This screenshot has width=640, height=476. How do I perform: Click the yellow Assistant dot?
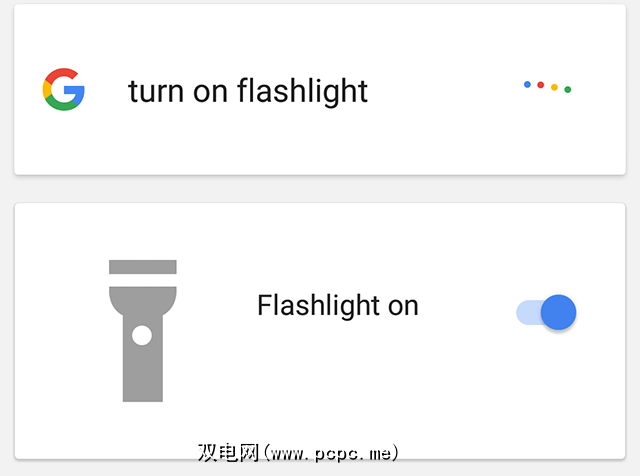click(x=554, y=87)
